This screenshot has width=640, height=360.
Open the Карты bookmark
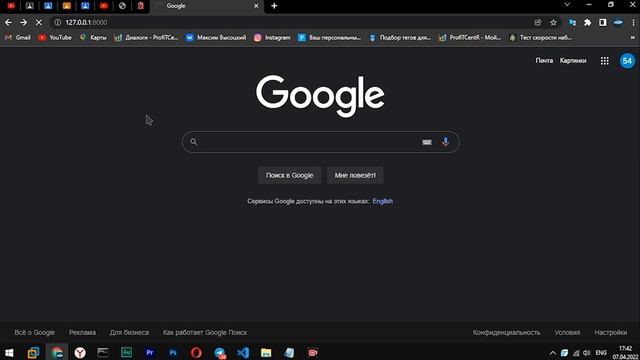(x=93, y=38)
